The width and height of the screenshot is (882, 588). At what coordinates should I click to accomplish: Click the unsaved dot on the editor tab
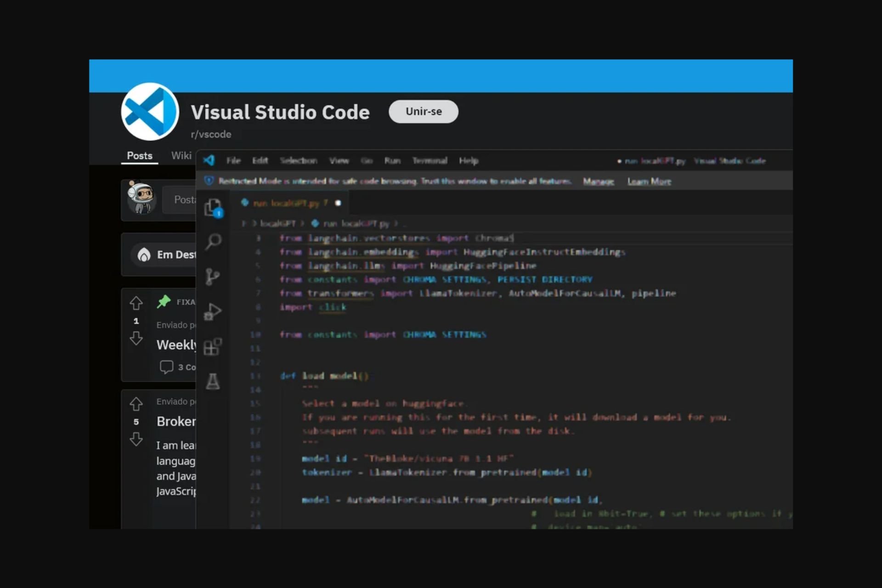338,203
